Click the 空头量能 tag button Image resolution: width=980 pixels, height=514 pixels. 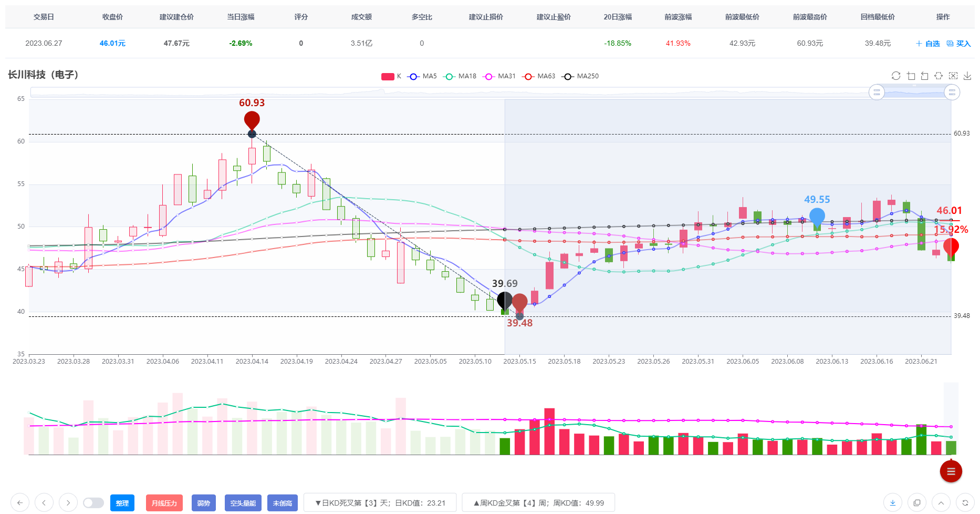pos(243,503)
